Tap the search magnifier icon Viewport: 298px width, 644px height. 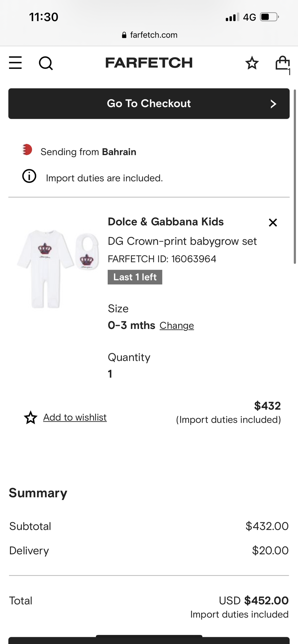pyautogui.click(x=46, y=63)
